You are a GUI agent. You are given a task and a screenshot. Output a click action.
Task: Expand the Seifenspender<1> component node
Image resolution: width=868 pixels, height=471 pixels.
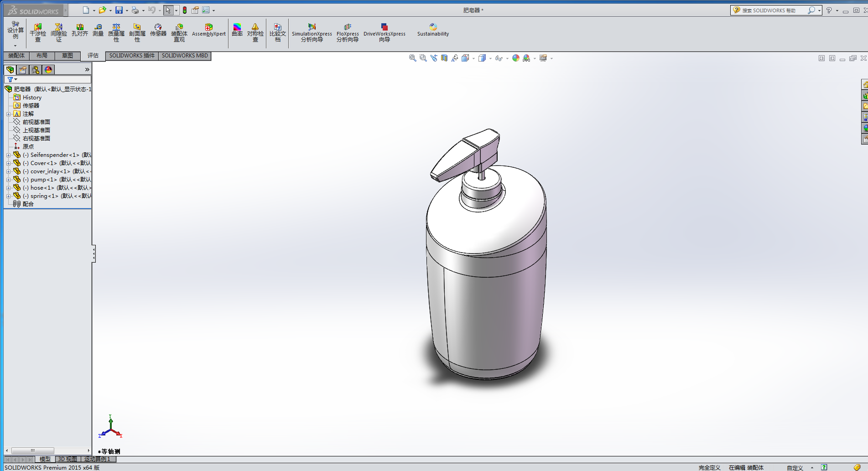(8, 155)
